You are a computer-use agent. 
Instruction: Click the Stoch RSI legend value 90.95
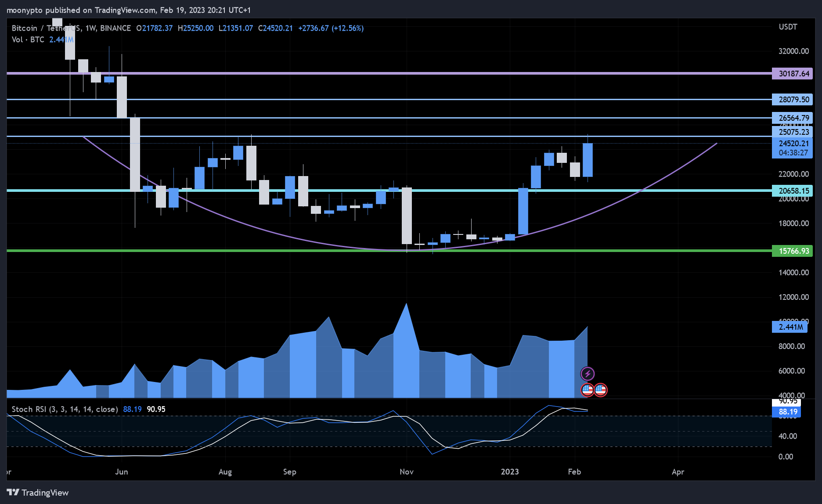point(156,409)
